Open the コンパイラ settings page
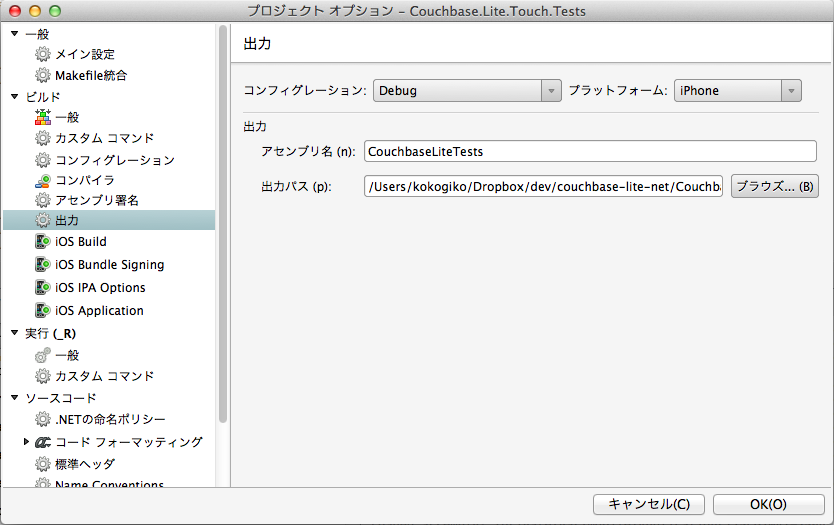834x525 pixels. point(85,180)
